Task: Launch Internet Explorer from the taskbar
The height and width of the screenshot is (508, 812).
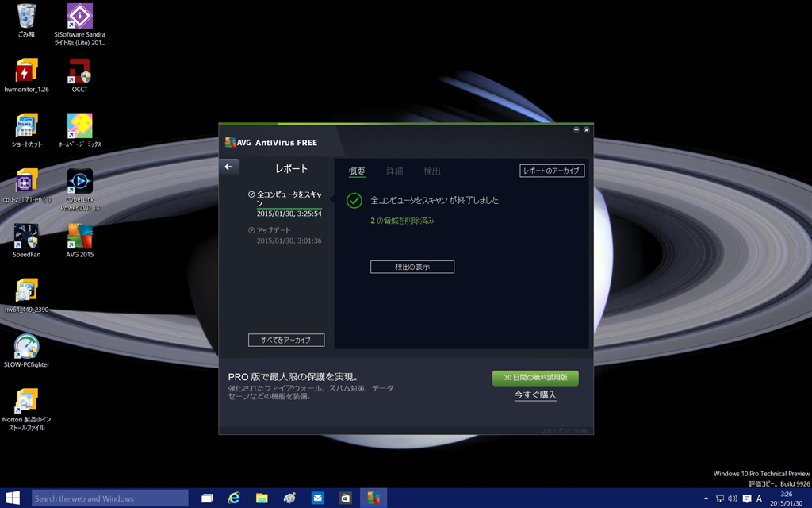Action: tap(234, 498)
